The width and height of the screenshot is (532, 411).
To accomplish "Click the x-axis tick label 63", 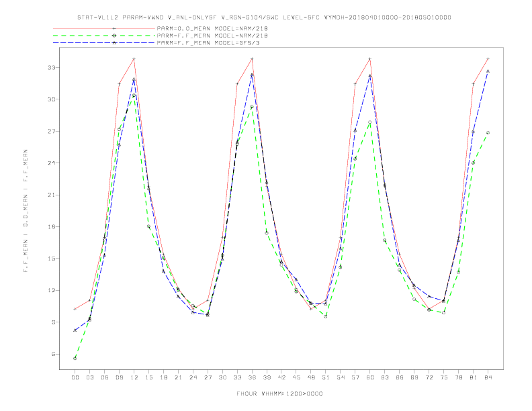I will pyautogui.click(x=385, y=377).
